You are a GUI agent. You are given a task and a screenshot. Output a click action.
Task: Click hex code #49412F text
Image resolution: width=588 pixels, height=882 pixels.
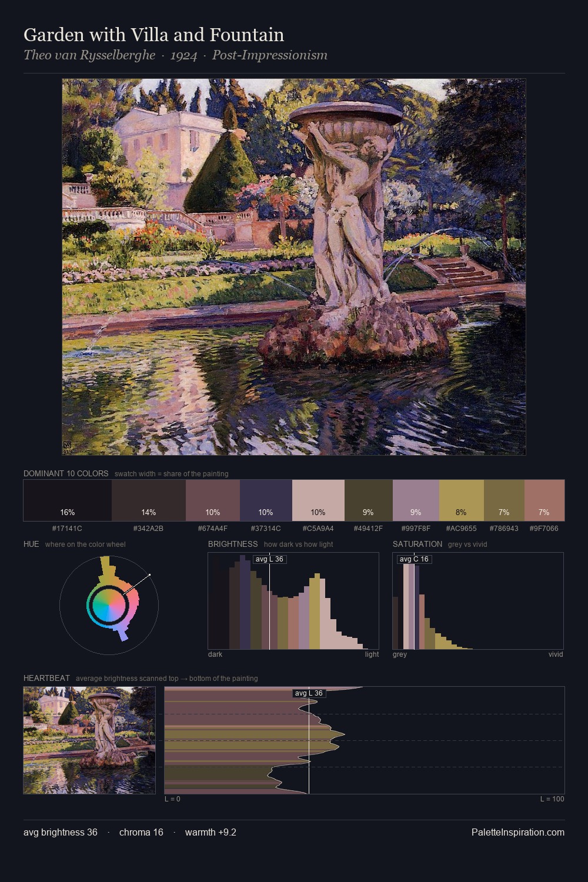[x=368, y=529]
